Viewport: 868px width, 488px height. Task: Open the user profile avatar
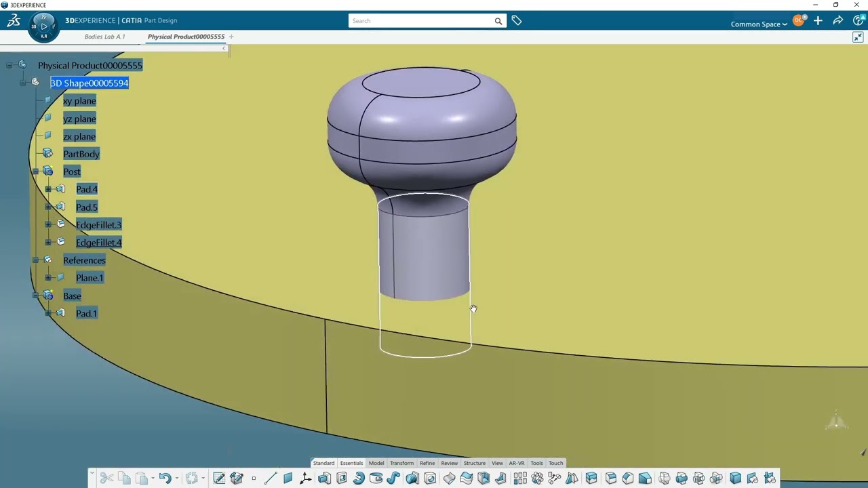click(799, 21)
